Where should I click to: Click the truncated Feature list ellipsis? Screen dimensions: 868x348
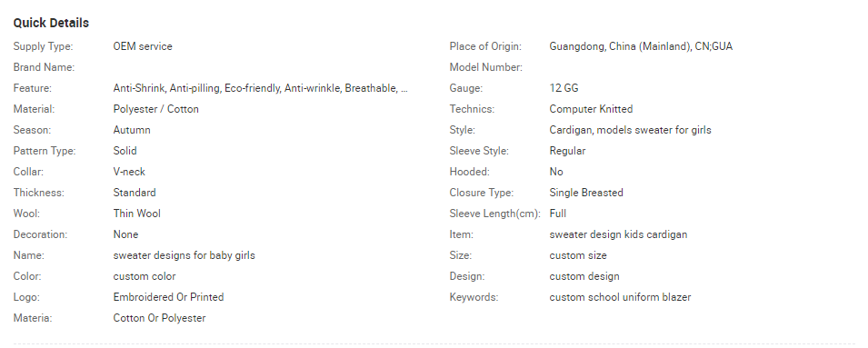404,88
